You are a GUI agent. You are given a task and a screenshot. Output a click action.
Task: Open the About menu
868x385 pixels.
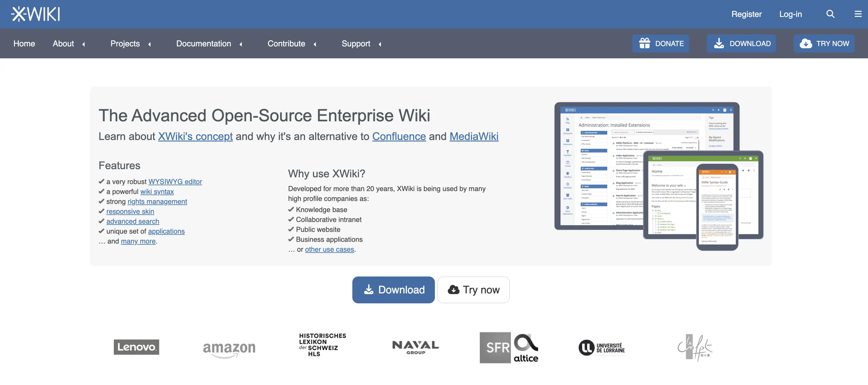63,44
